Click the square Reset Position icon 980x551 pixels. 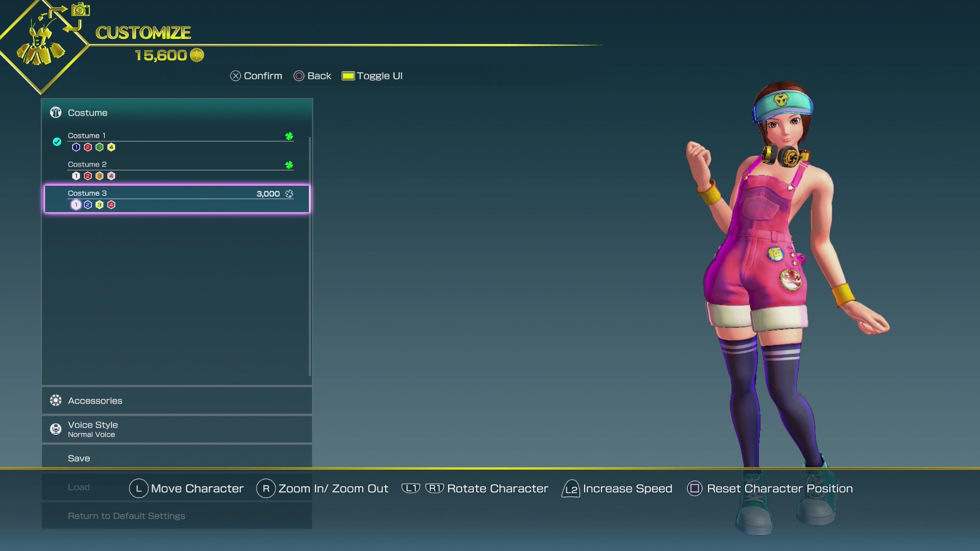(x=695, y=489)
